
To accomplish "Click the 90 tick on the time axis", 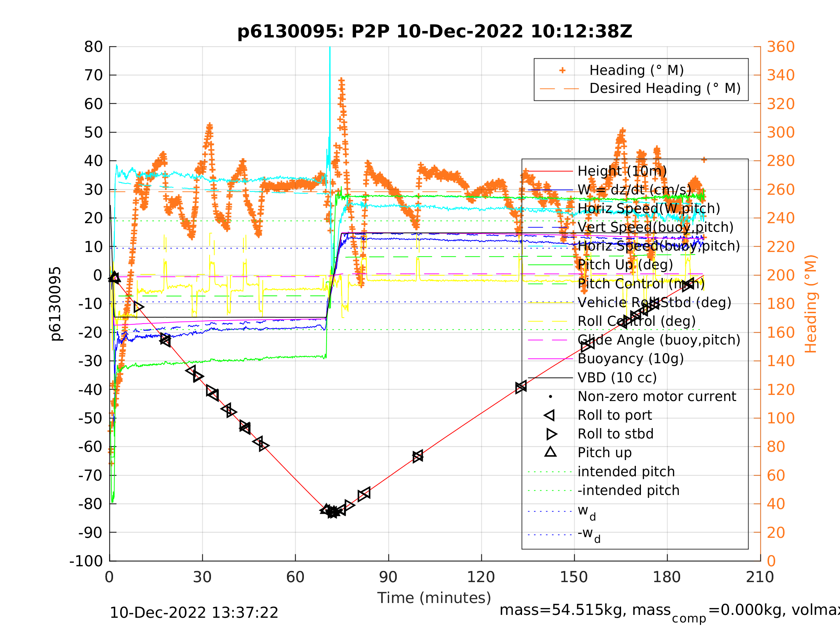I will coord(388,577).
